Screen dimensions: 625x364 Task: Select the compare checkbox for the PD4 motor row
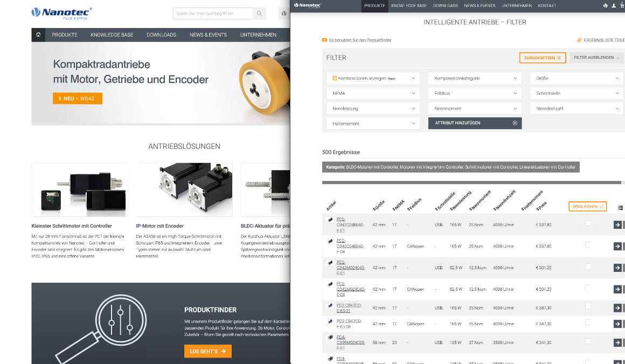click(588, 342)
